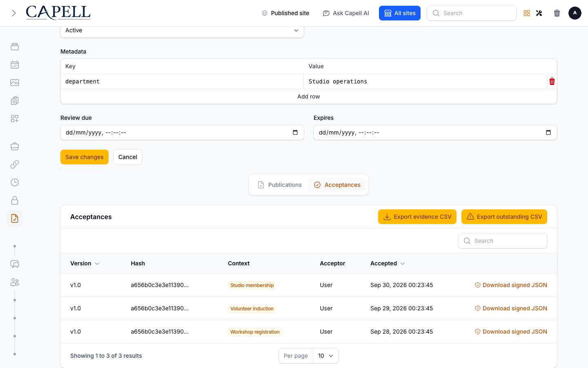The height and width of the screenshot is (368, 588).
Task: Open the sidebar briefcase icon
Action: (15, 146)
